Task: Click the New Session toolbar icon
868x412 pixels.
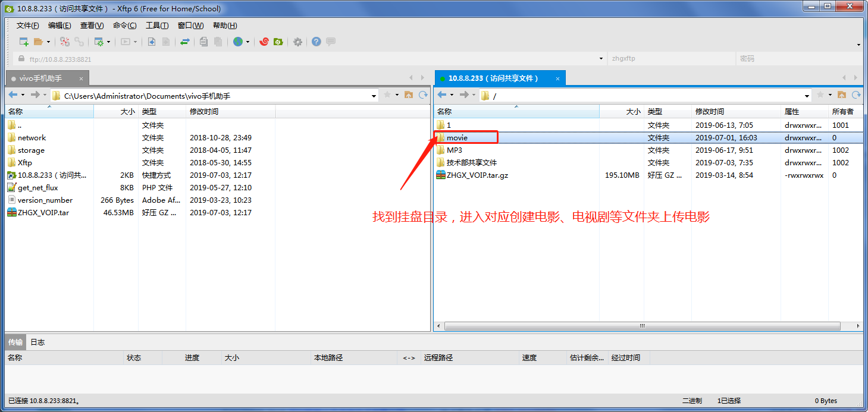Action: [x=24, y=42]
